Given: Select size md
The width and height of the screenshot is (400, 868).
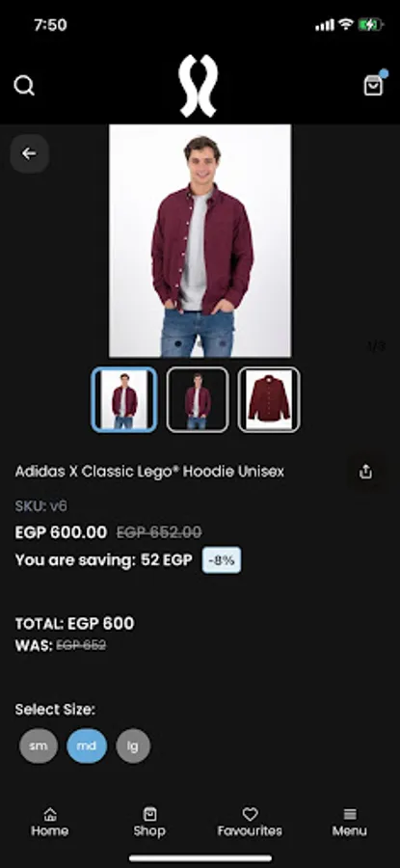Looking at the screenshot, I should tap(87, 746).
